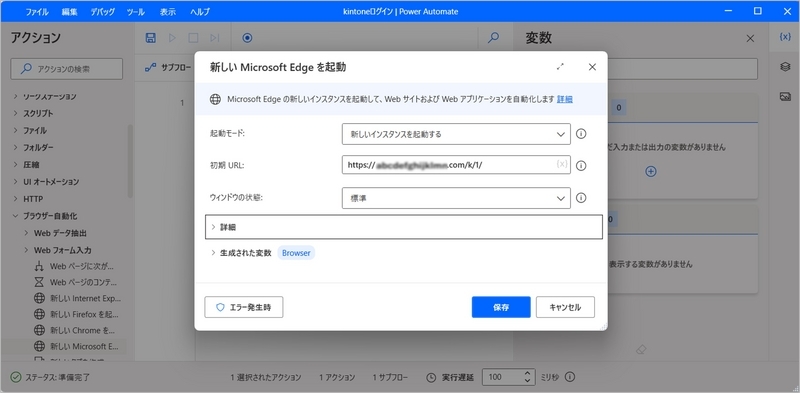Expand the dialog with the diagonal arrows icon
This screenshot has width=800, height=393.
[x=560, y=66]
